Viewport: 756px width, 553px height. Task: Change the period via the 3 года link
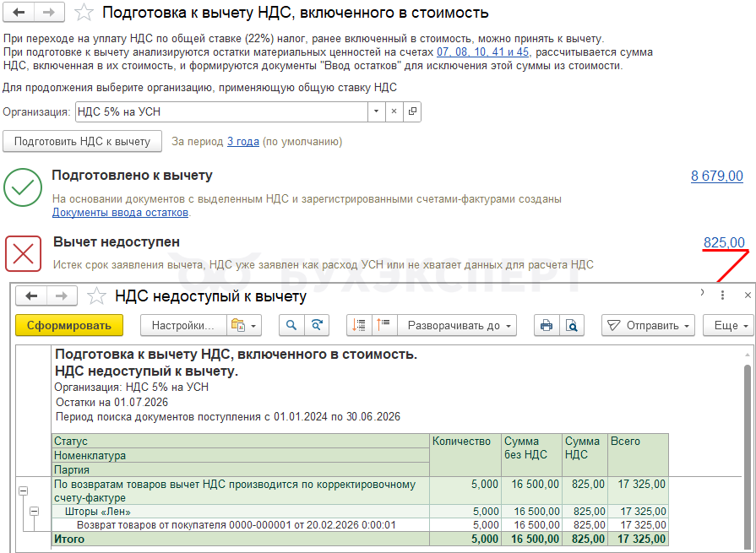[243, 142]
